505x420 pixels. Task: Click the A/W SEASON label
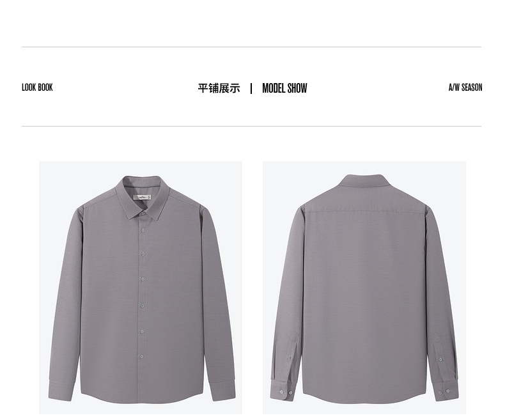(465, 88)
